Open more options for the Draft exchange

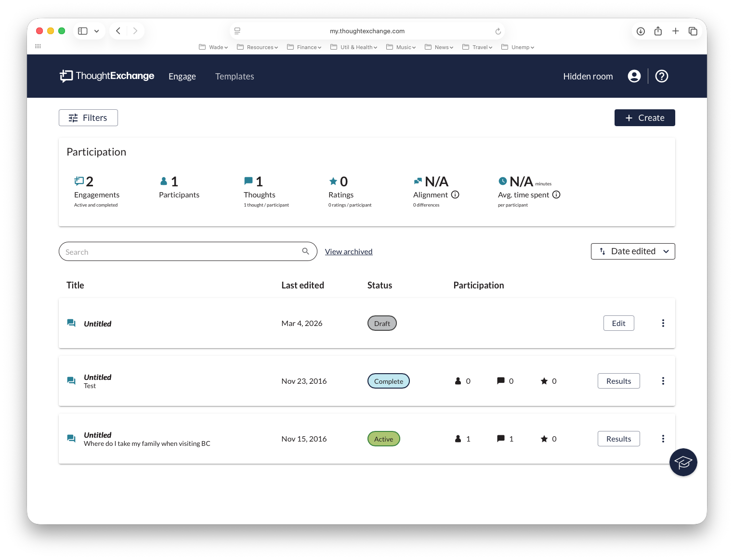663,323
